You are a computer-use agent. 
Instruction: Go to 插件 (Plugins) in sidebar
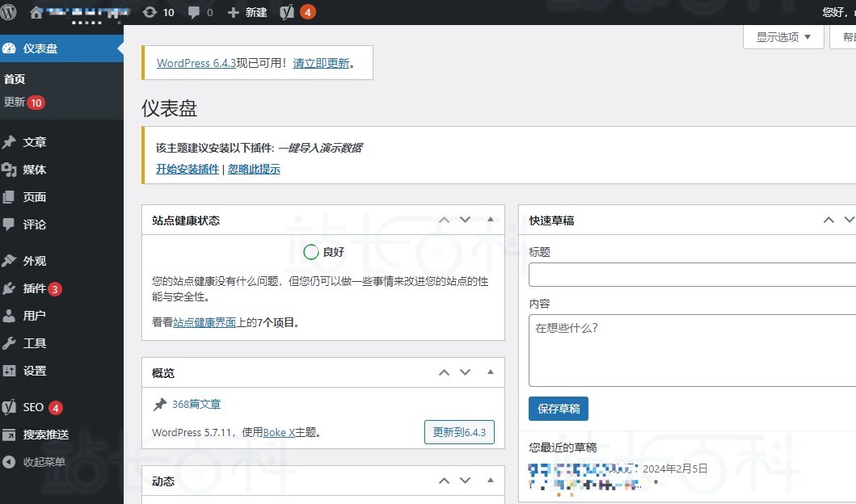coord(35,288)
